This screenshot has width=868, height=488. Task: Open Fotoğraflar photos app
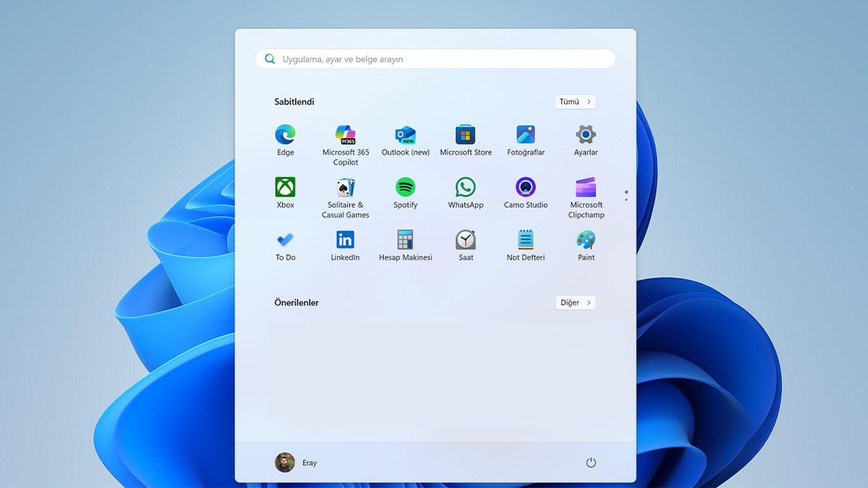(x=526, y=135)
